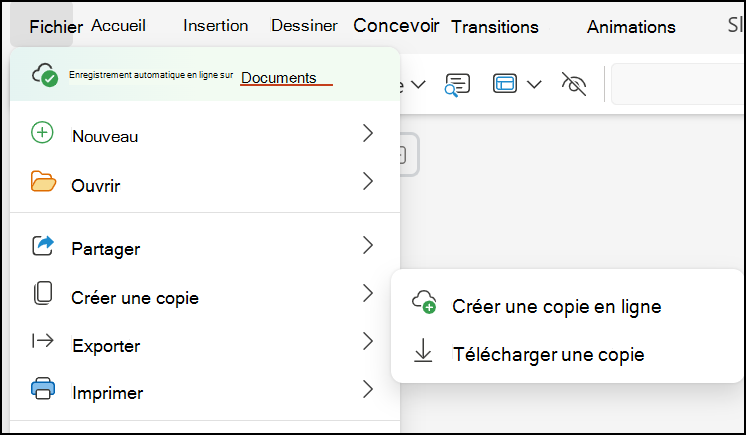
Task: Expand the Créer une copie chevron
Action: 368,293
